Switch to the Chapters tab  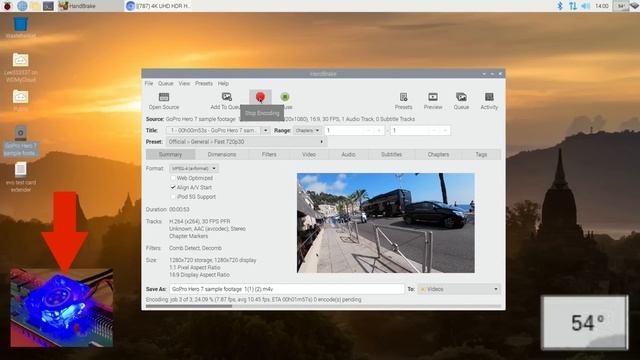[438, 154]
